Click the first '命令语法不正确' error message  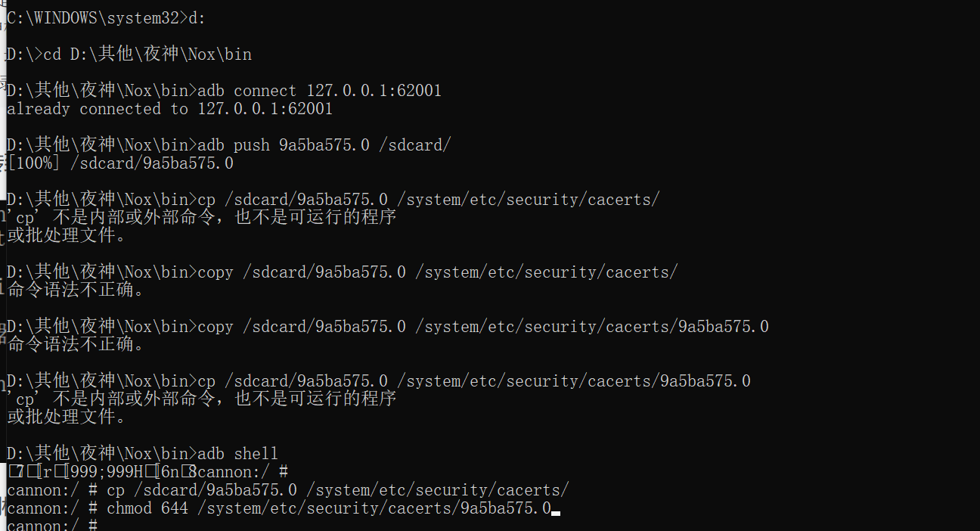click(x=76, y=290)
